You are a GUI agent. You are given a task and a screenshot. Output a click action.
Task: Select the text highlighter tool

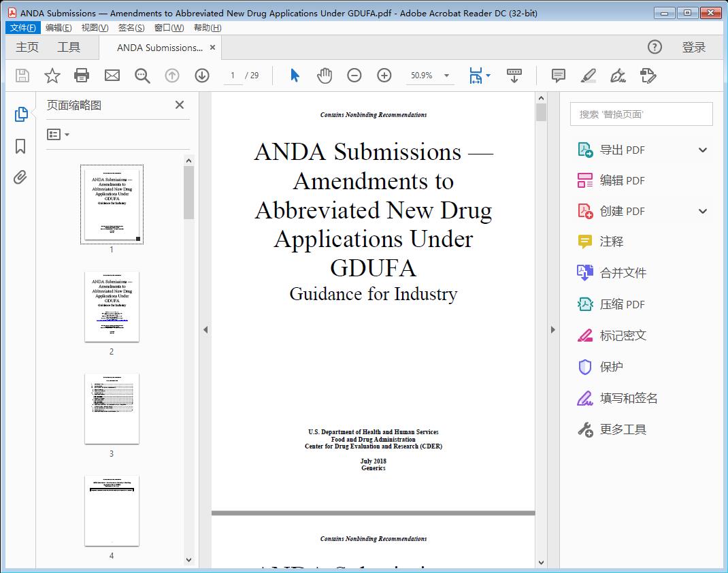pos(587,76)
